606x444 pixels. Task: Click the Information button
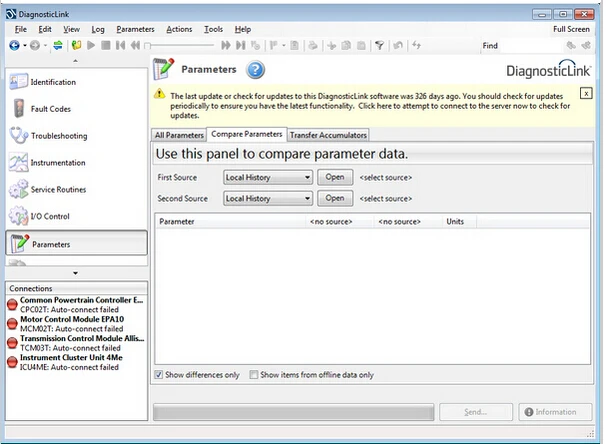pos(555,412)
